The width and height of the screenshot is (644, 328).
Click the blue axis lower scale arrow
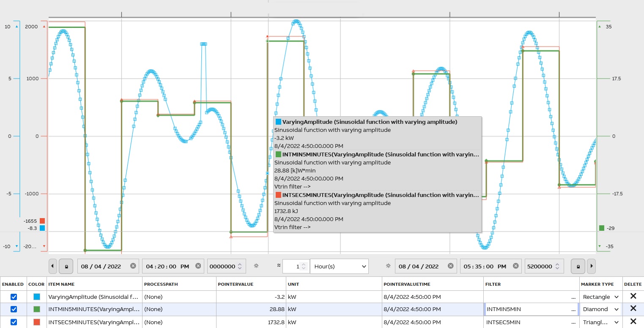pos(17,246)
